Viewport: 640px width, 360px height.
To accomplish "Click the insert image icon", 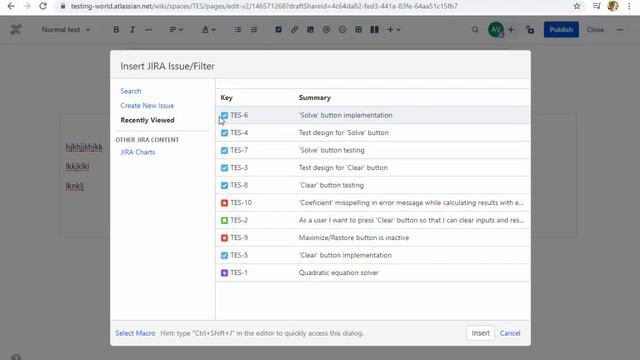I will pyautogui.click(x=310, y=30).
